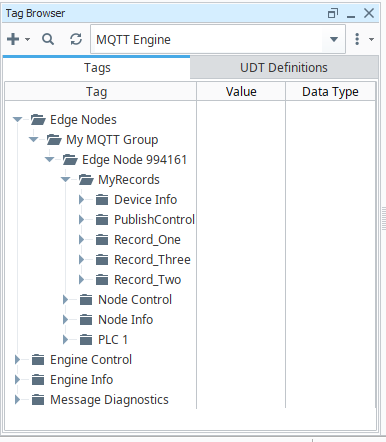Click the search magnifier icon
386x442 pixels.
[48, 39]
